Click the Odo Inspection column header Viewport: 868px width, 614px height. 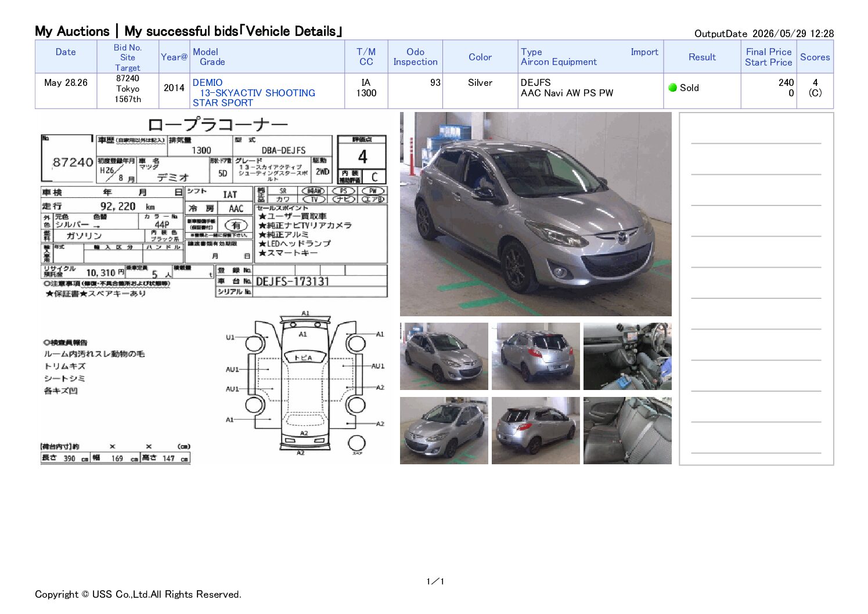415,57
